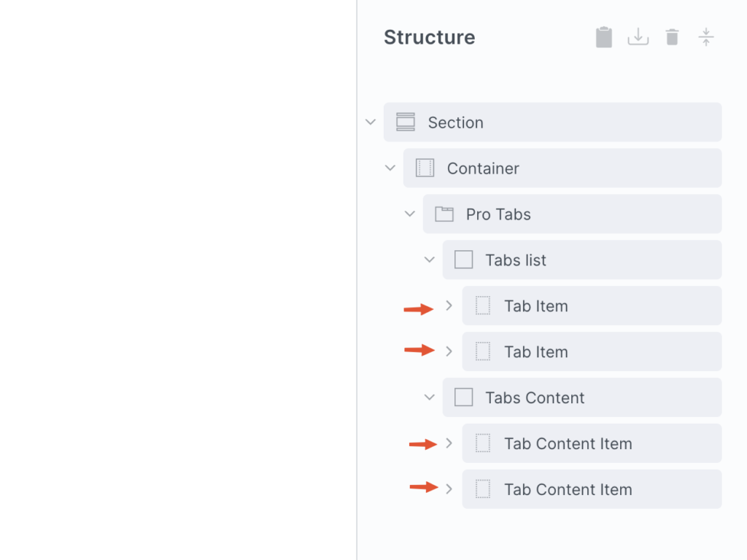Expand the second Tab Content Item
Viewport: 747px width, 560px height.
(x=449, y=490)
